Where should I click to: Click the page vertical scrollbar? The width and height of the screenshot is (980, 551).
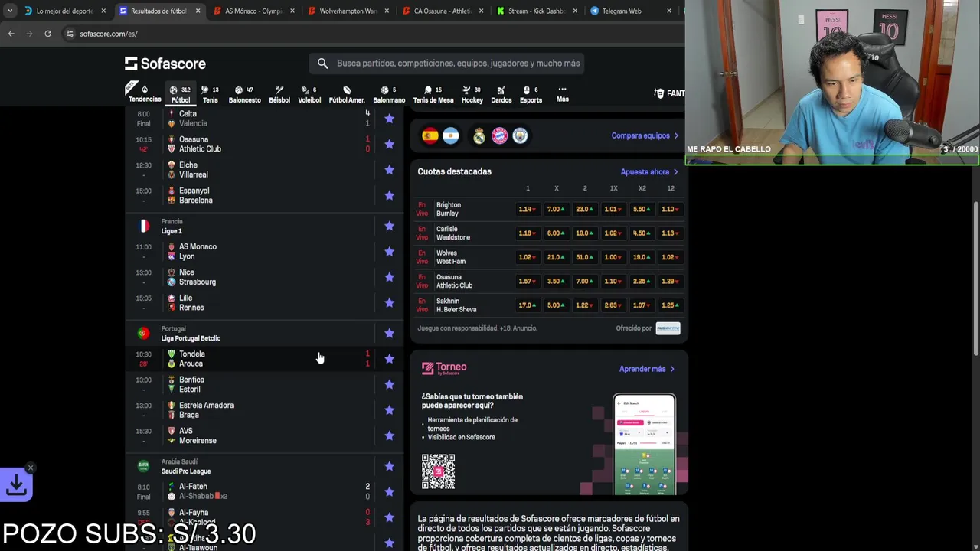(975, 277)
